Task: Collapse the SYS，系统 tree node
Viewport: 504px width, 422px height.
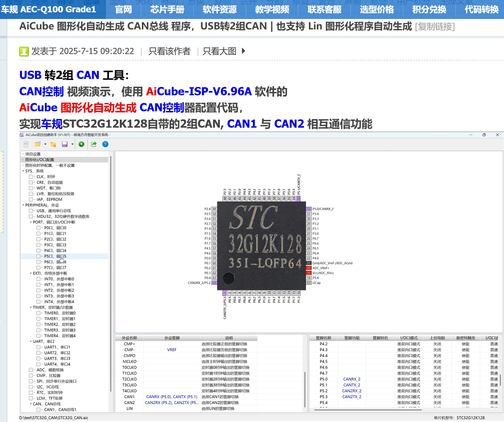Action: coord(23,171)
